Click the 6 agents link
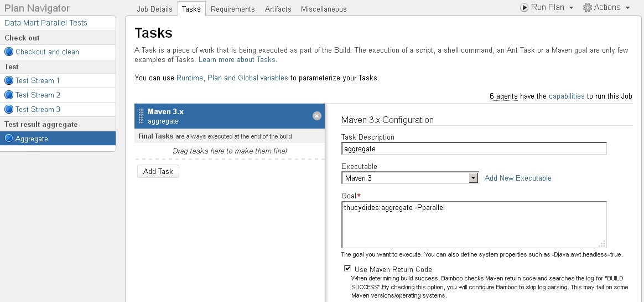Image resolution: width=644 pixels, height=302 pixels. [x=503, y=96]
